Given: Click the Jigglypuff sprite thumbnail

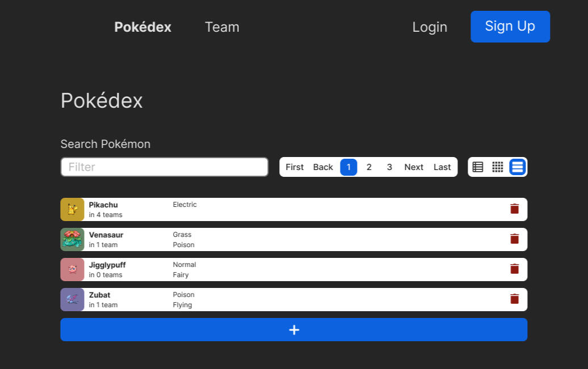Looking at the screenshot, I should (x=73, y=269).
